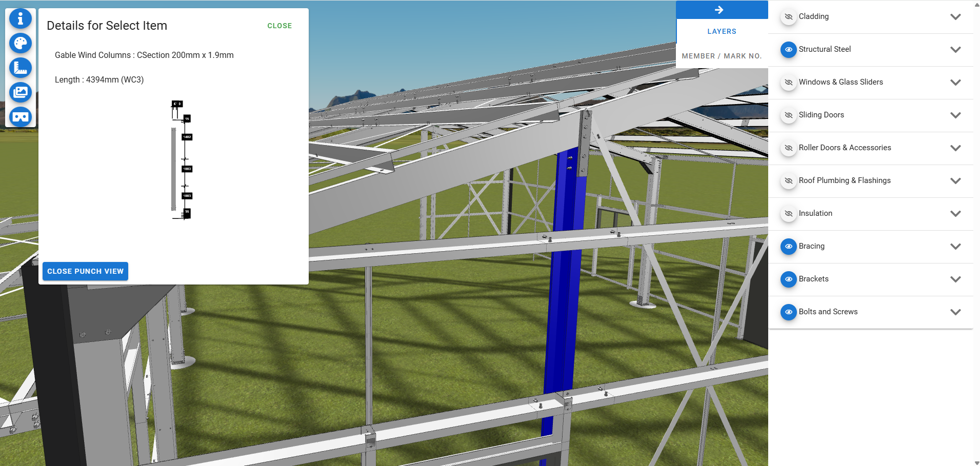Expand the Bolts and Screws chevron
Screen dimensions: 980x466
(955, 312)
